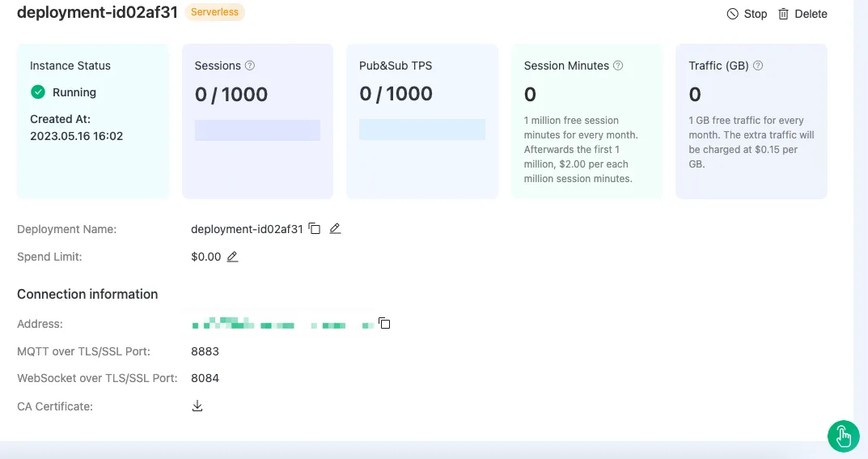
Task: Click the Pub&Sub TPS usage bar
Action: (421, 130)
